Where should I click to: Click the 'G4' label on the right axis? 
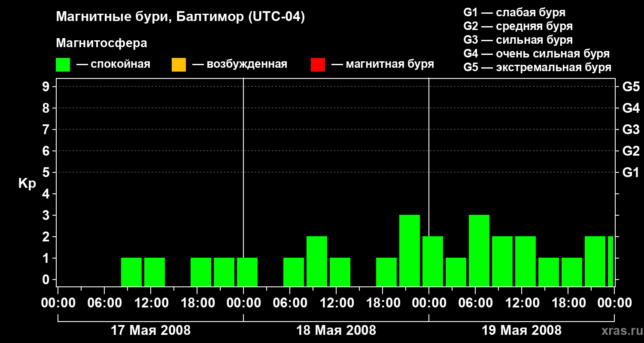(x=631, y=108)
